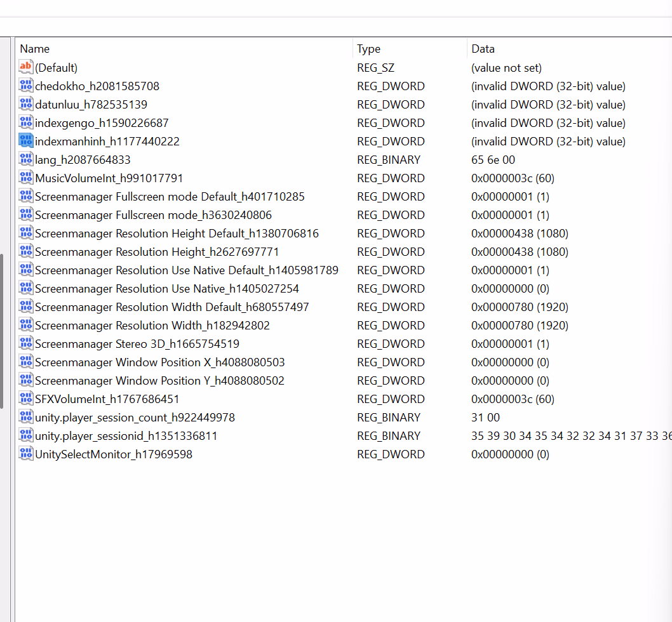Click the (Default) string value icon

click(26, 67)
